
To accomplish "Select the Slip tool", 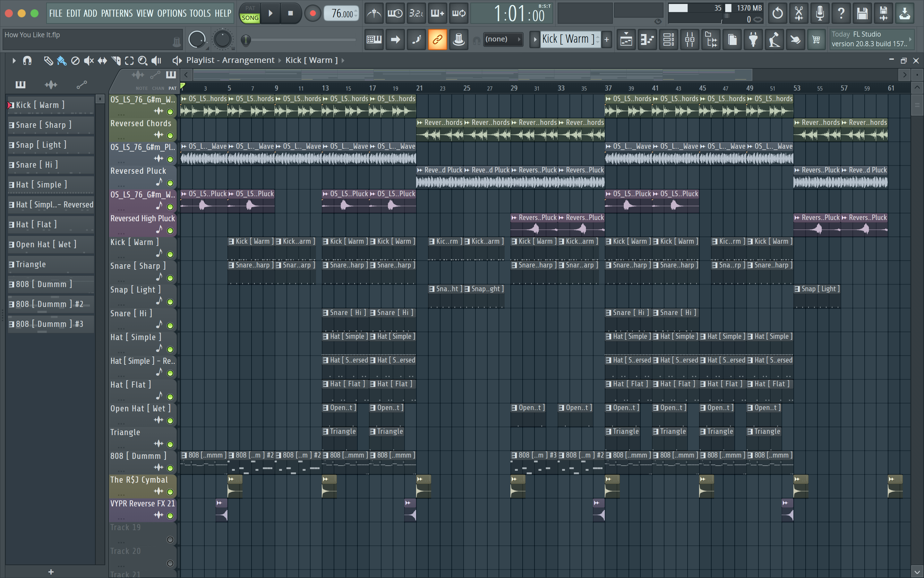I will (x=102, y=60).
